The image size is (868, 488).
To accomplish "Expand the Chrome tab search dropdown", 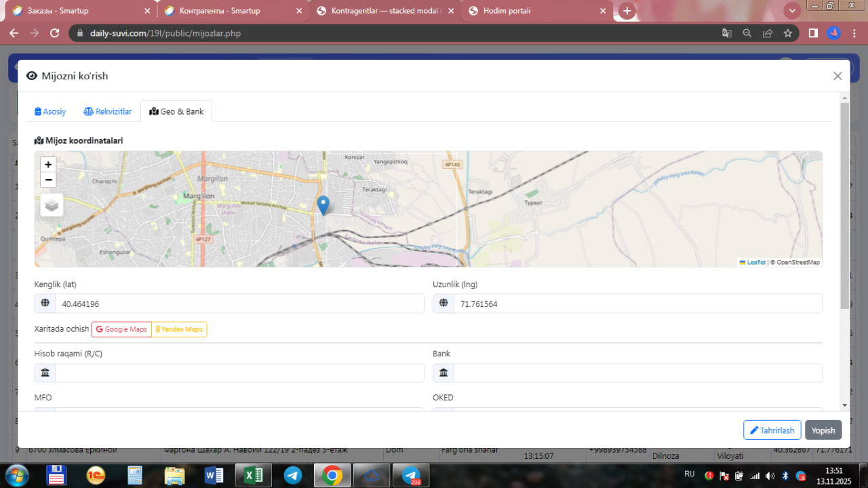I will pyautogui.click(x=791, y=11).
